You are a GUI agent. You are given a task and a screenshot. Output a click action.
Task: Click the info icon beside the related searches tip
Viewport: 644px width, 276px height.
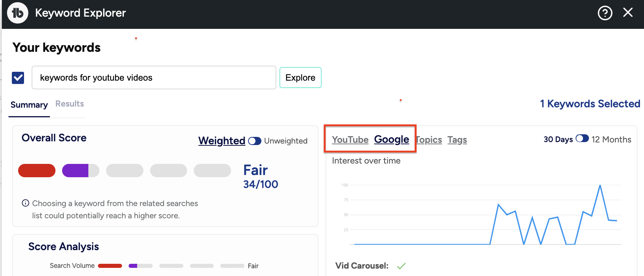pyautogui.click(x=26, y=203)
